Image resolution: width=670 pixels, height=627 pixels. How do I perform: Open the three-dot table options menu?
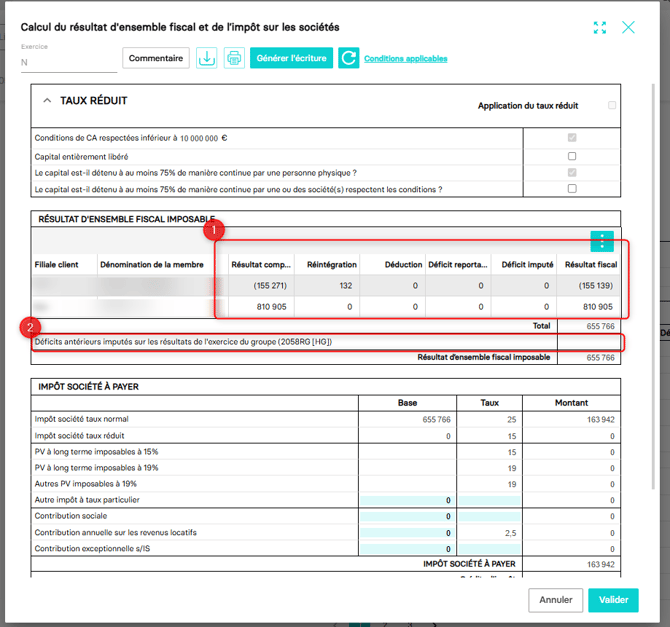tap(601, 241)
